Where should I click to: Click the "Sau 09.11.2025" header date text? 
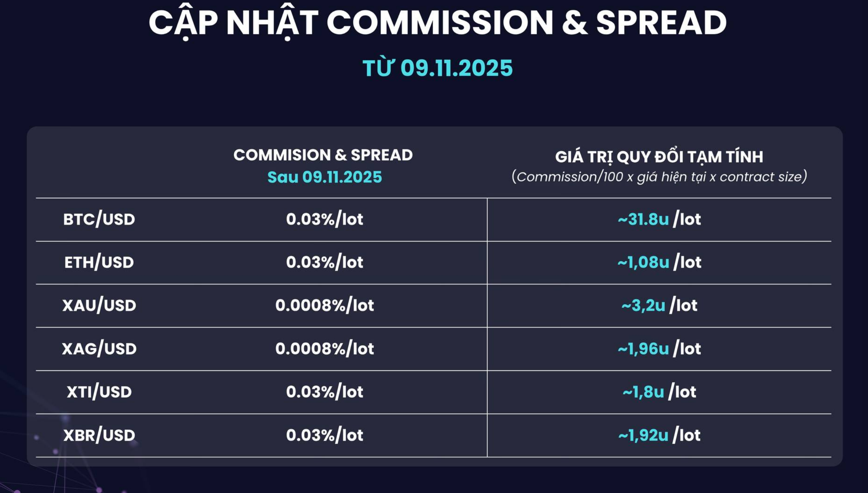[325, 177]
